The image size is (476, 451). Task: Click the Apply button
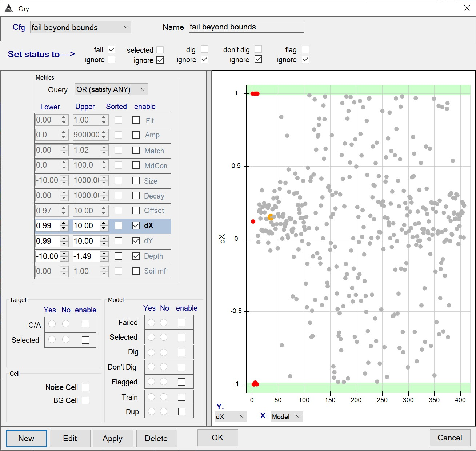pyautogui.click(x=113, y=438)
